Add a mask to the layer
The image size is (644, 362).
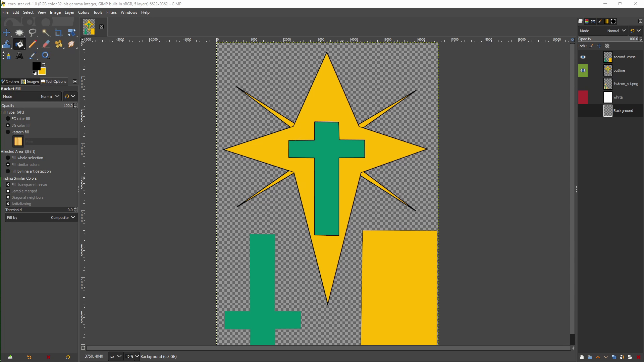tap(630, 357)
